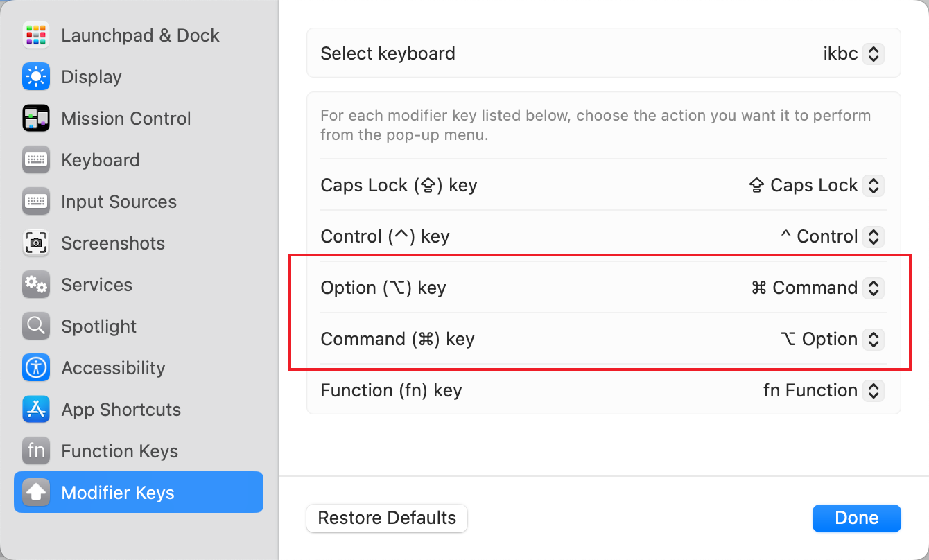Click the Function Keys fn icon
Screen dimensions: 929x560
(x=35, y=451)
